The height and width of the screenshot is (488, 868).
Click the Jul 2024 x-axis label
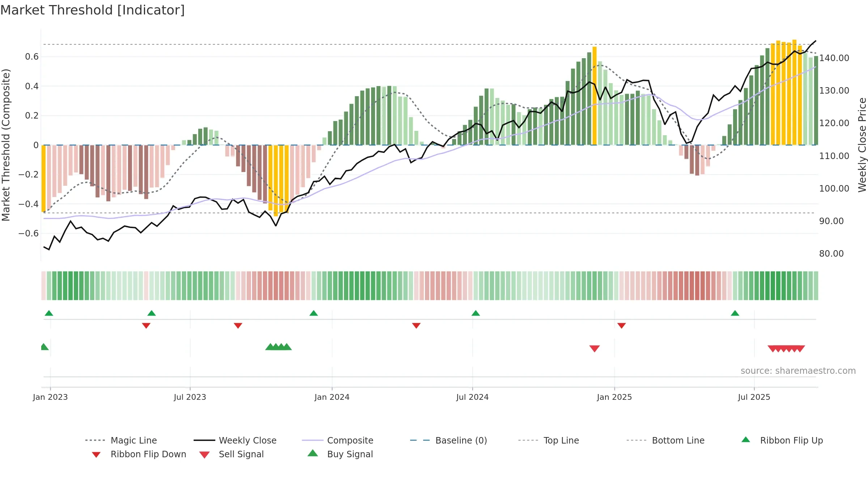point(472,397)
